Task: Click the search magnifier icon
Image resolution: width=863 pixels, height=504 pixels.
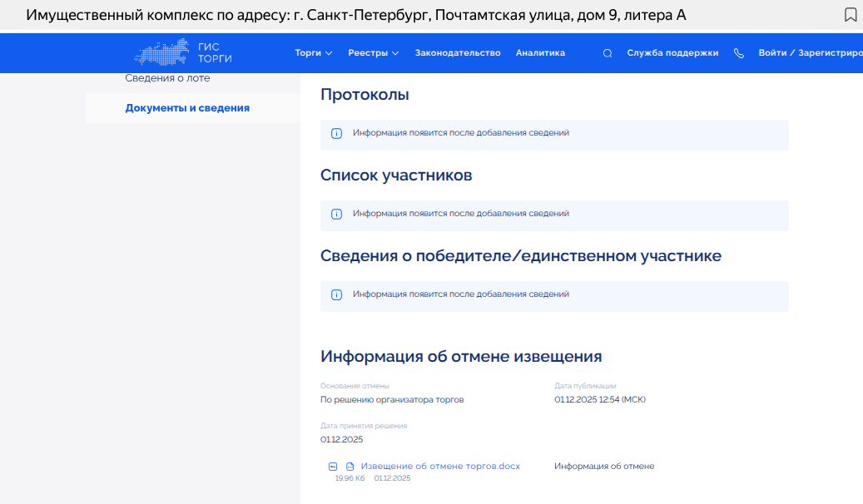Action: click(608, 53)
